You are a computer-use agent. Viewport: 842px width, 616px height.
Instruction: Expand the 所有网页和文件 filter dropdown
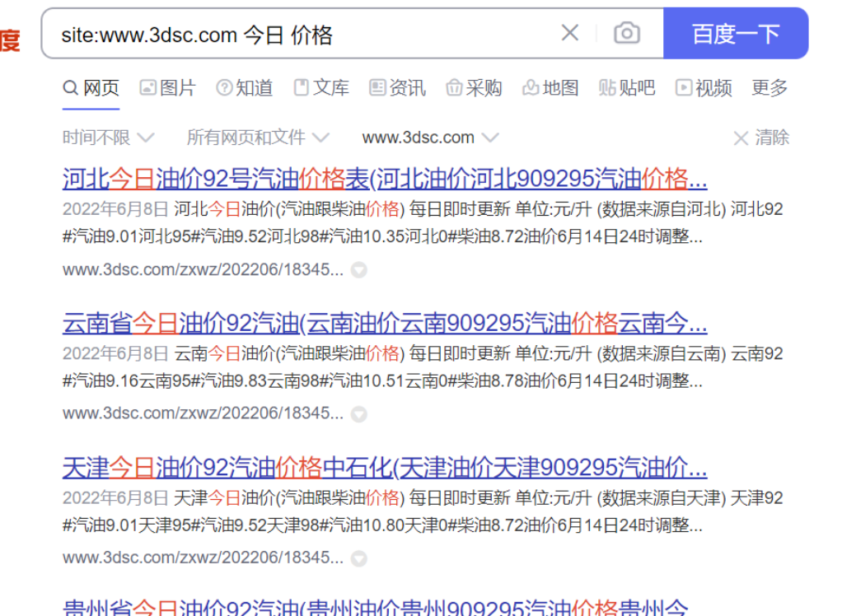click(x=258, y=138)
